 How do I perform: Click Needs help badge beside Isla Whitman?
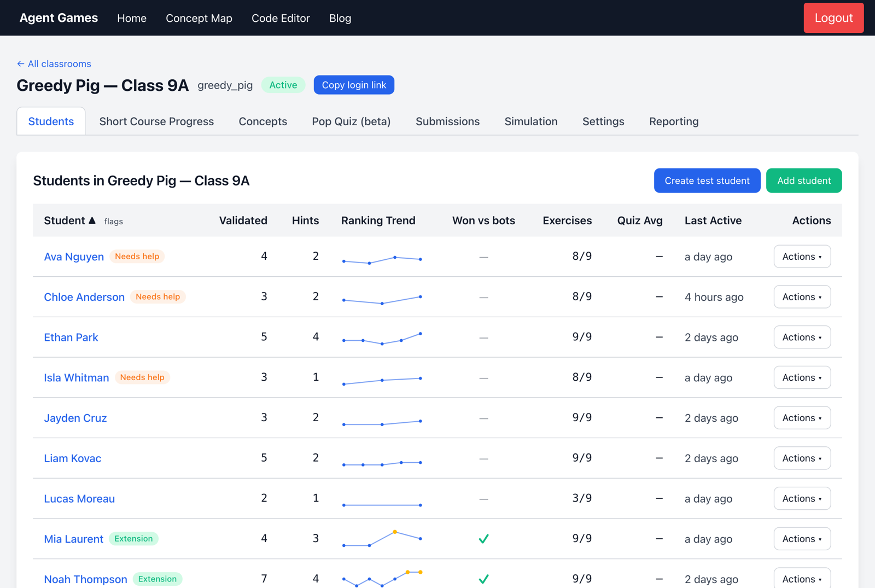[142, 377]
